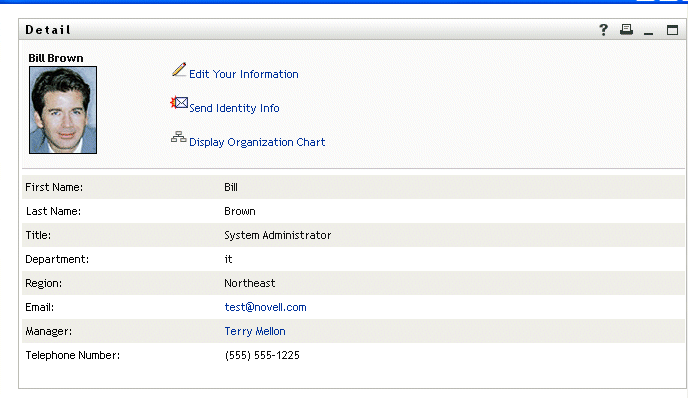The width and height of the screenshot is (688, 398).
Task: Open help for the Detail panel
Action: click(604, 30)
